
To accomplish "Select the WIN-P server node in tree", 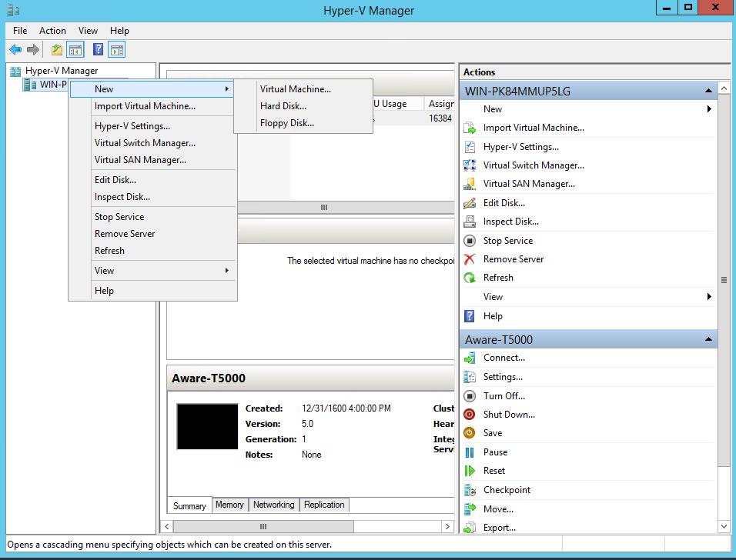I will pyautogui.click(x=45, y=85).
